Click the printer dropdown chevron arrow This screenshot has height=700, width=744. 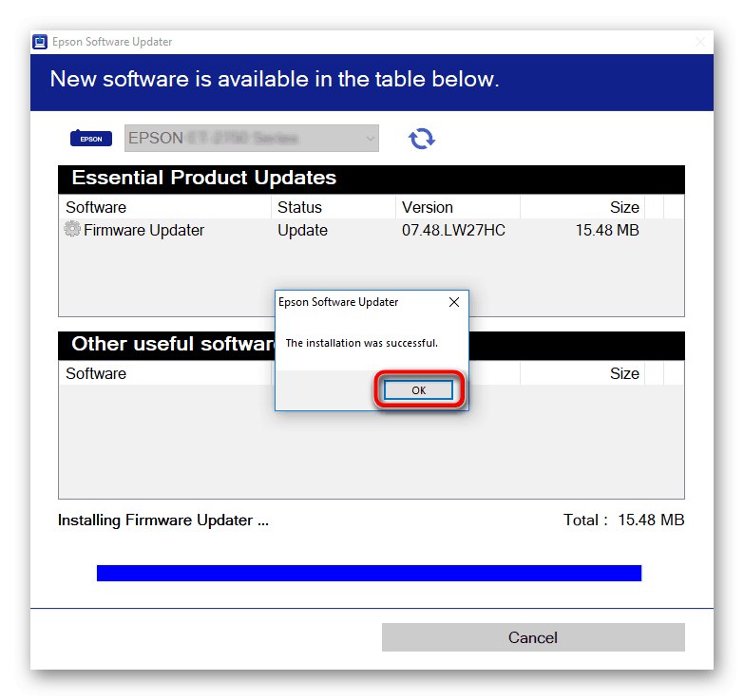click(x=371, y=139)
